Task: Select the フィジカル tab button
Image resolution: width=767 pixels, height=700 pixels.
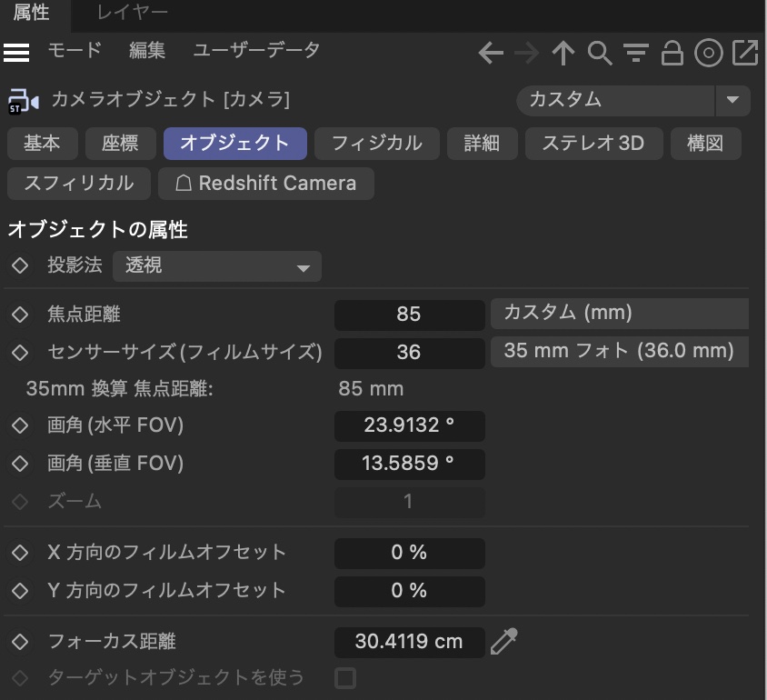Action: [x=376, y=144]
